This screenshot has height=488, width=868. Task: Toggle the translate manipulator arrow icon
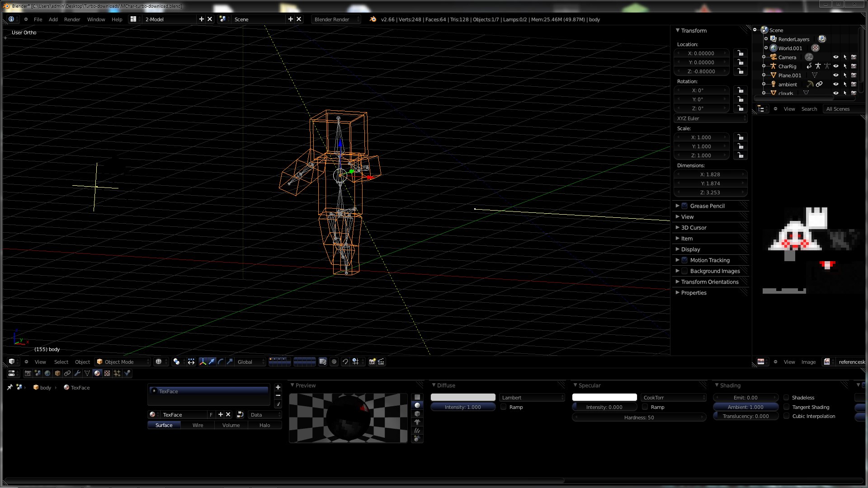(212, 361)
